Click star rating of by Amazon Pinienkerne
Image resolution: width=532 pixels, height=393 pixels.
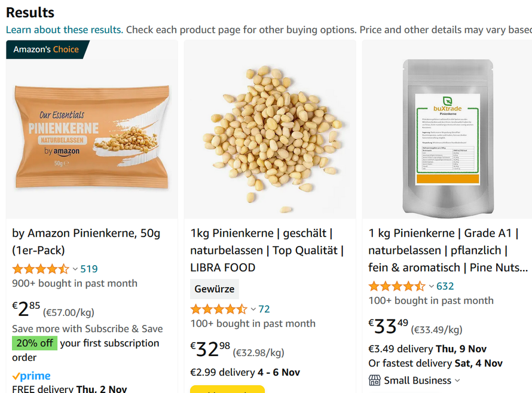click(41, 269)
